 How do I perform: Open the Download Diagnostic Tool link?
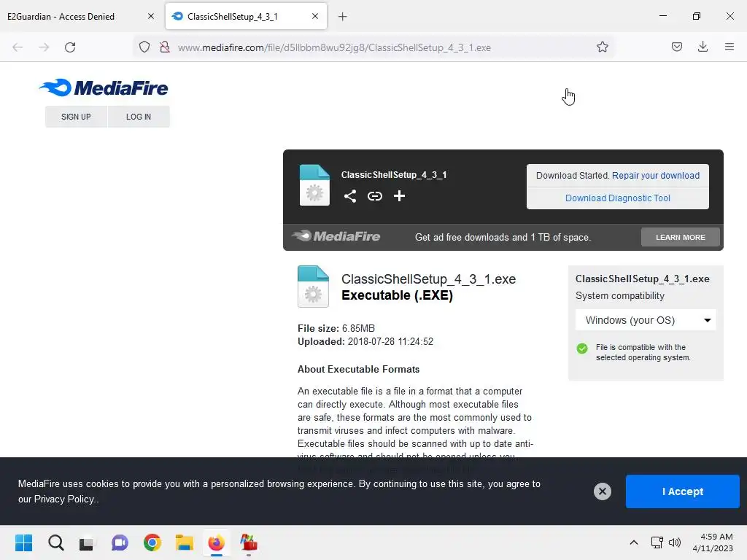coord(617,198)
